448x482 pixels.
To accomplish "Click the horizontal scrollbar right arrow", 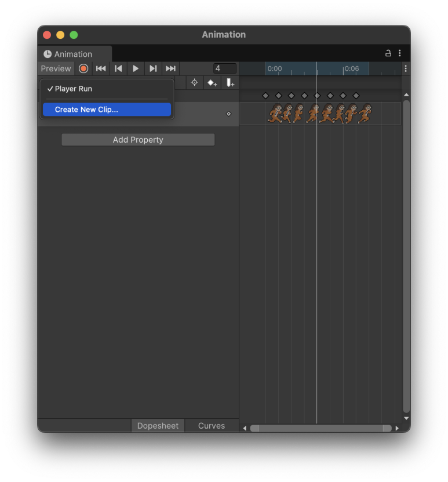I will coord(397,428).
